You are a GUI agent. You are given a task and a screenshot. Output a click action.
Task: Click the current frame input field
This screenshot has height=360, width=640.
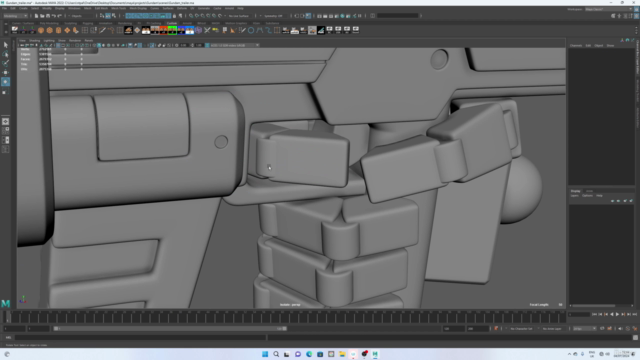tap(579, 314)
